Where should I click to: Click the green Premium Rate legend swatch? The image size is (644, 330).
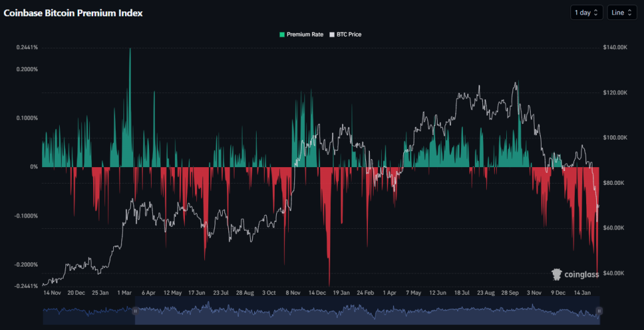tap(282, 35)
